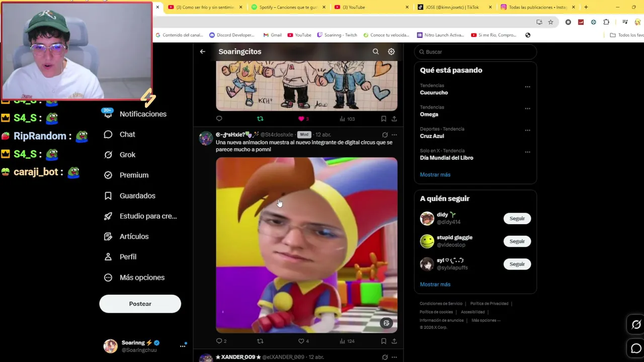Image resolution: width=644 pixels, height=362 pixels.
Task: Open Grok icon on St4rJoshxie post
Action: pos(385,135)
